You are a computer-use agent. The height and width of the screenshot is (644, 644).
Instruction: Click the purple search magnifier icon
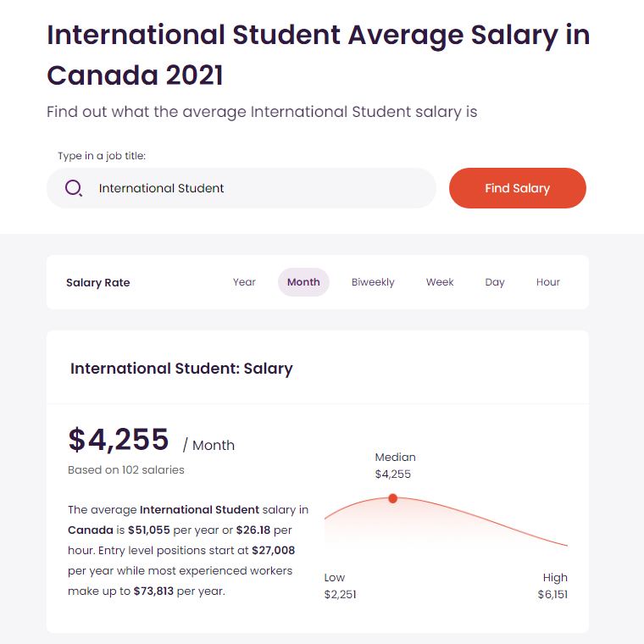74,188
